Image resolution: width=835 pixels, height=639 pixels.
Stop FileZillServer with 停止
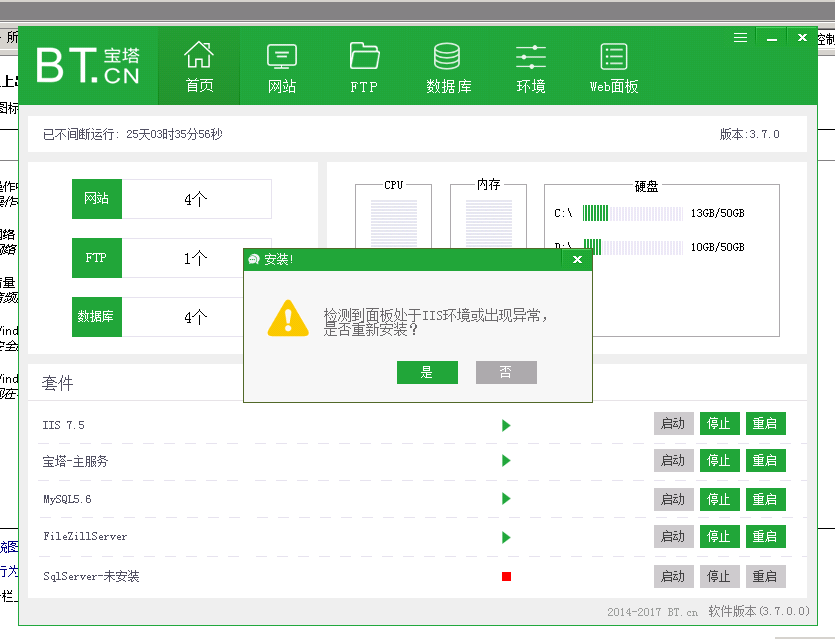719,537
